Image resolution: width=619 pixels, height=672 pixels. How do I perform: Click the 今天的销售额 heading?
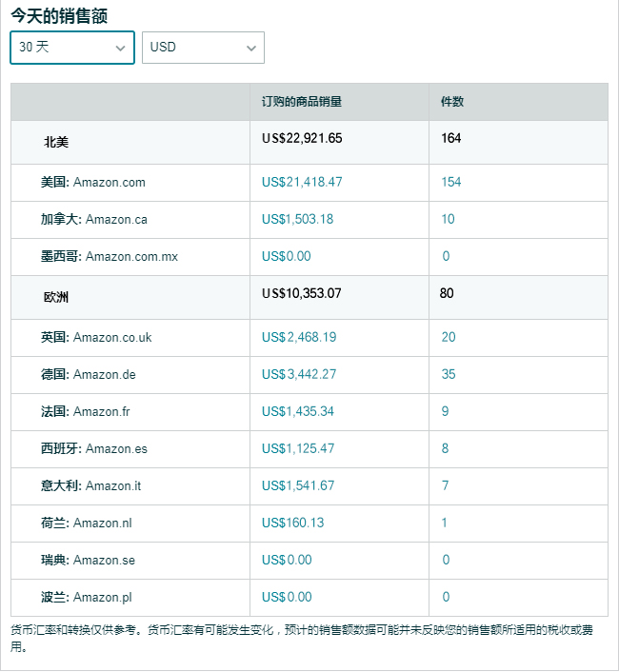coord(59,16)
